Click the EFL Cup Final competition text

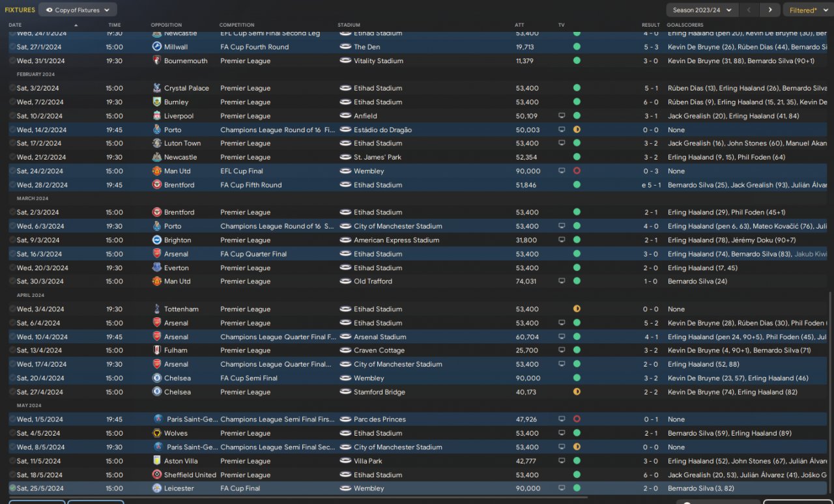coord(242,171)
